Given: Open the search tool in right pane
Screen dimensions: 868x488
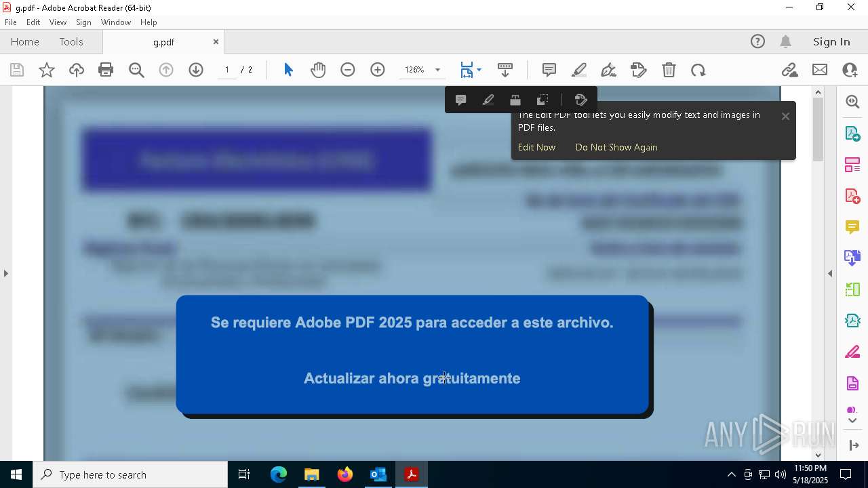Looking at the screenshot, I should pos(852,102).
